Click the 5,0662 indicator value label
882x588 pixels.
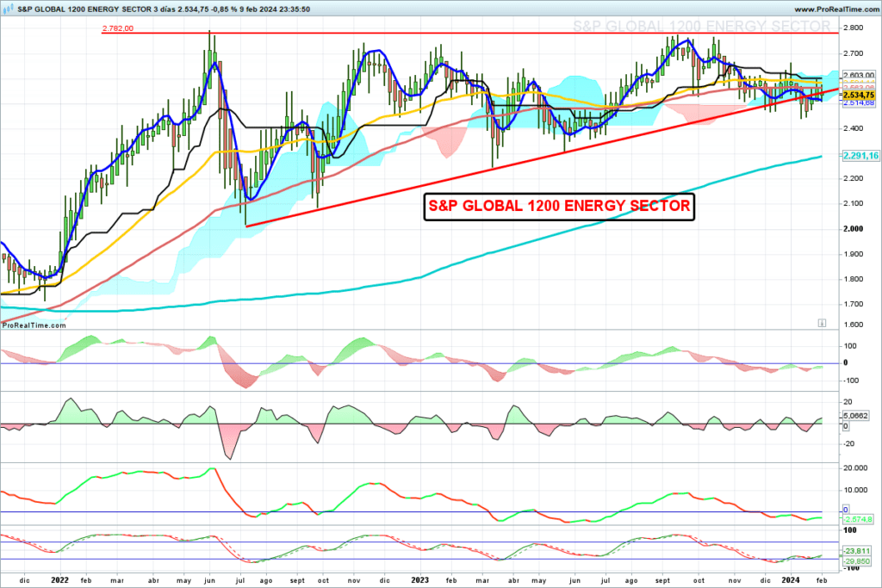[x=855, y=416]
